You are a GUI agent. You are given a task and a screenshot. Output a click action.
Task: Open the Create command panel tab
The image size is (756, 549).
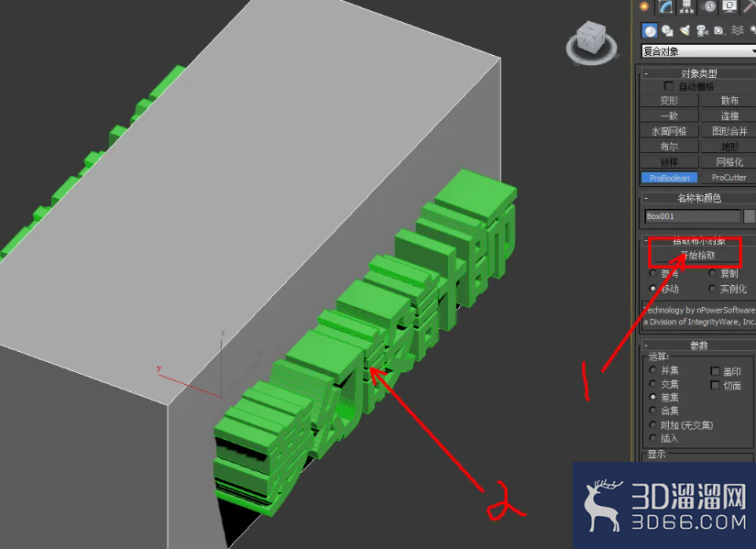point(645,6)
